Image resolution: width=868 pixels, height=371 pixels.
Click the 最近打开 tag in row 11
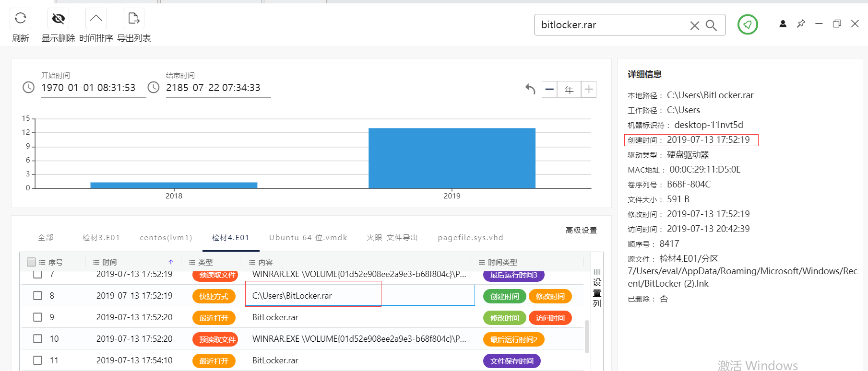pyautogui.click(x=214, y=361)
